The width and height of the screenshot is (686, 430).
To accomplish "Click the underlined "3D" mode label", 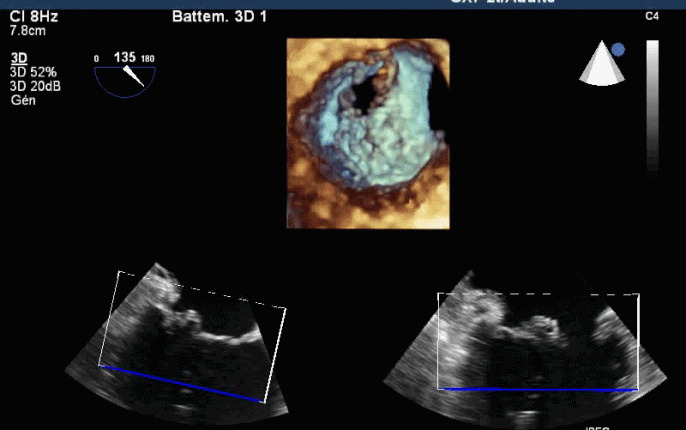I will coord(19,58).
